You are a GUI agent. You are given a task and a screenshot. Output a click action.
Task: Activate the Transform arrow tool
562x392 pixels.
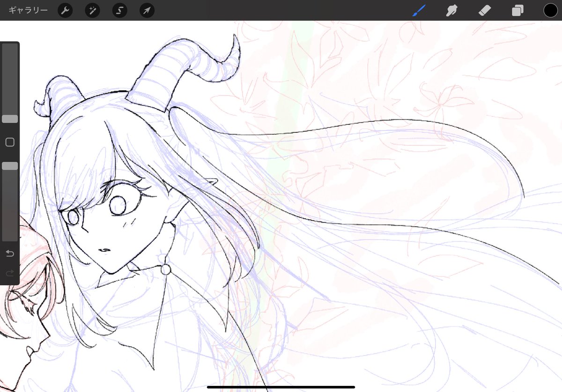point(147,10)
